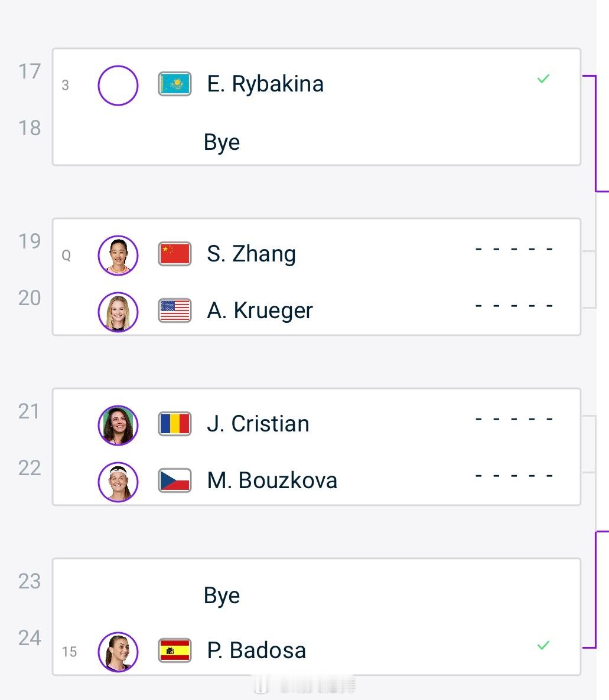Image resolution: width=609 pixels, height=700 pixels.
Task: Select S. Zhang's profile avatar
Action: coord(118,255)
